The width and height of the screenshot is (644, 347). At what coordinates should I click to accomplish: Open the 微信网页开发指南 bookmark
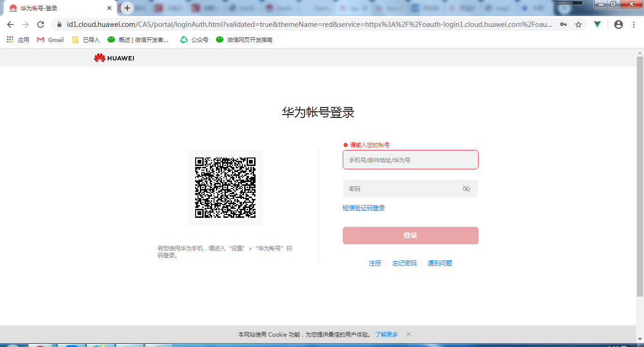(244, 40)
